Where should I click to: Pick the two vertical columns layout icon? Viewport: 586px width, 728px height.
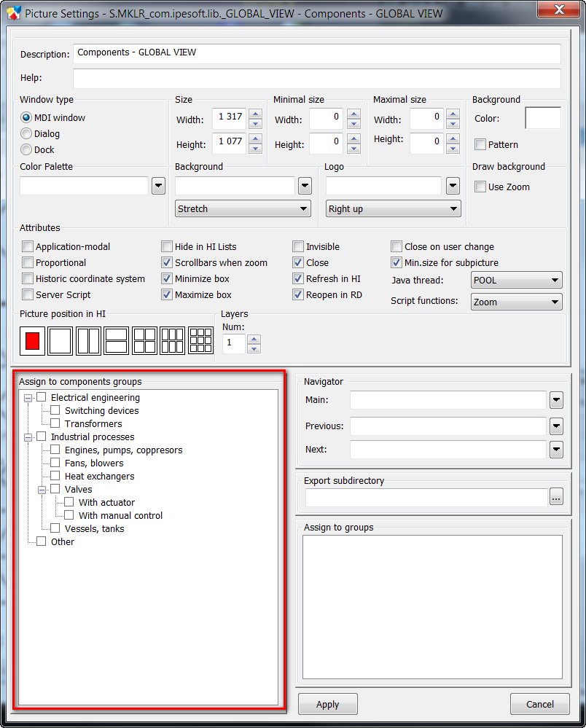88,340
